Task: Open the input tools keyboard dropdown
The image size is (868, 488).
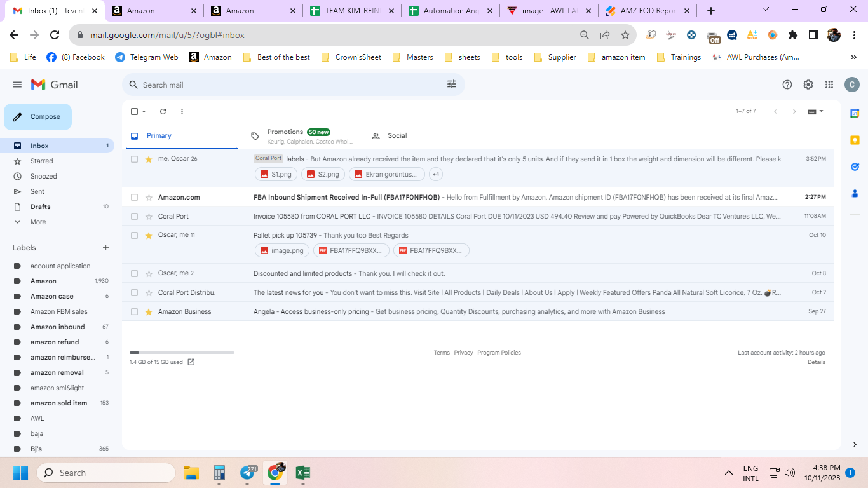Action: tap(815, 111)
